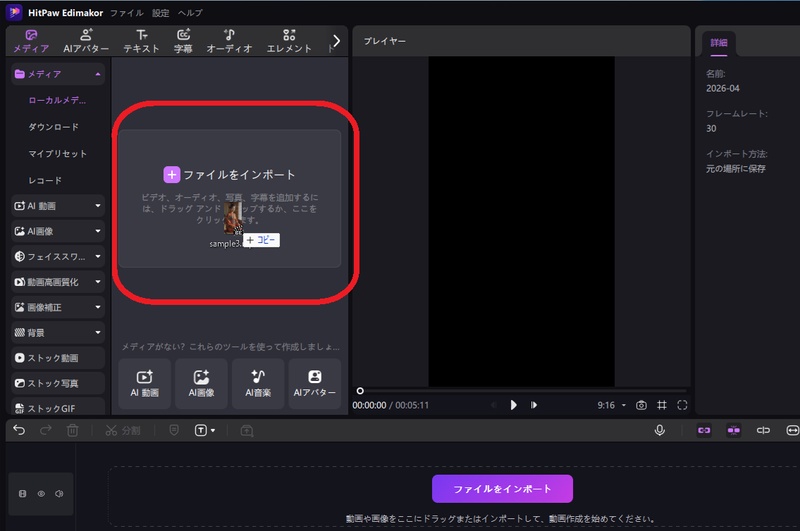The width and height of the screenshot is (800, 531).
Task: Click the project name 2026-04
Action: [722, 88]
